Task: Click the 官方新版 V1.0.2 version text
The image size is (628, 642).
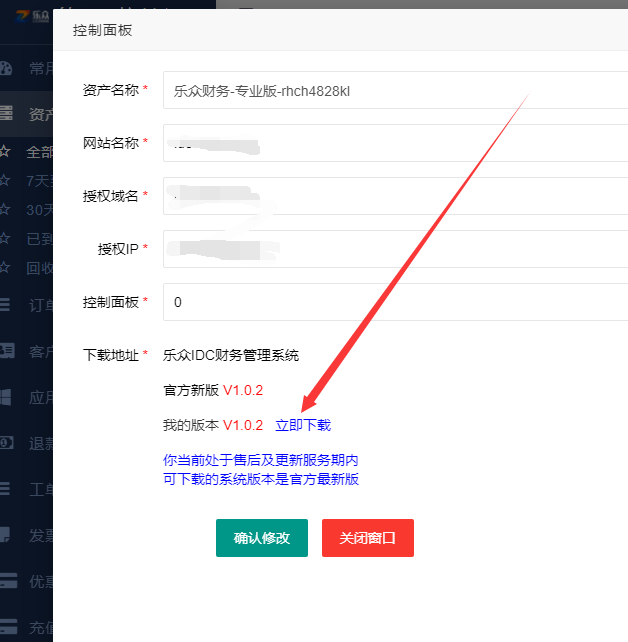Action: coord(213,390)
